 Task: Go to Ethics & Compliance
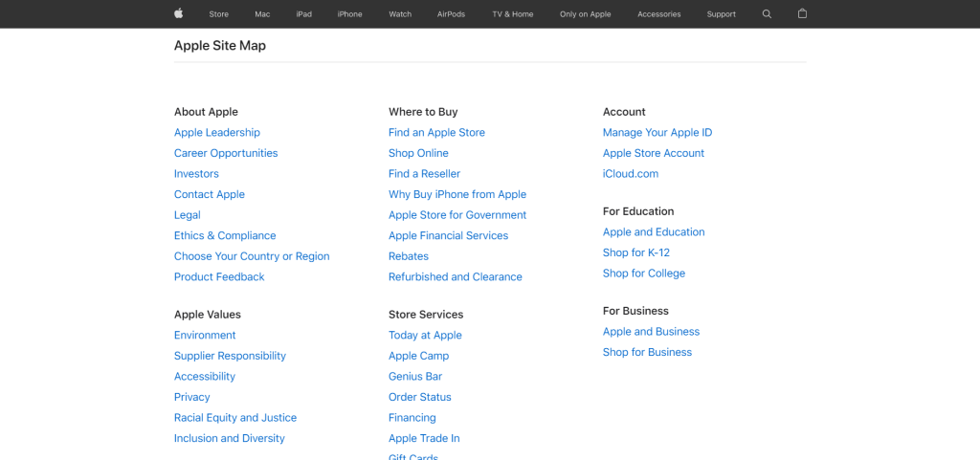[x=225, y=235]
